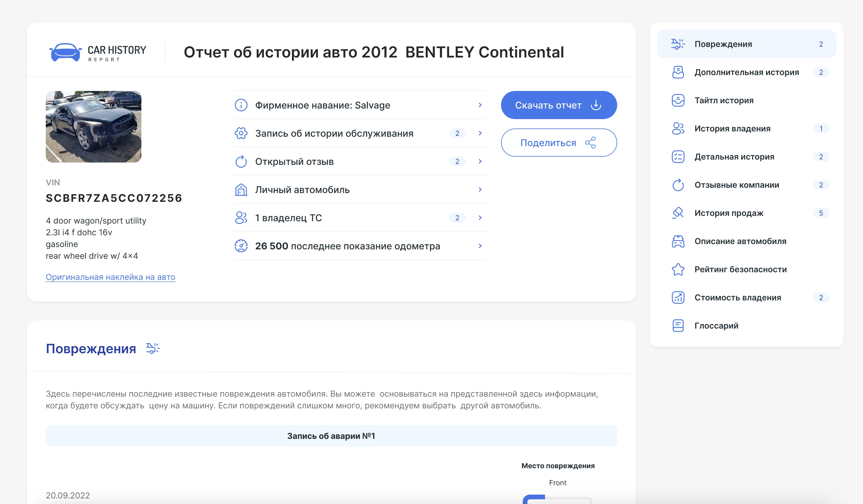Click the Отзывные компании recall icon
The image size is (863, 504).
tap(678, 185)
